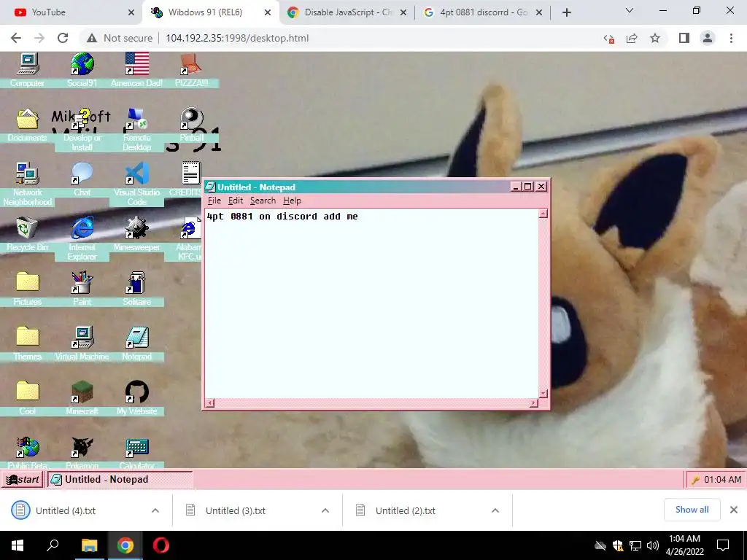Open the Themes folder icon
The height and width of the screenshot is (560, 747).
[x=28, y=337]
